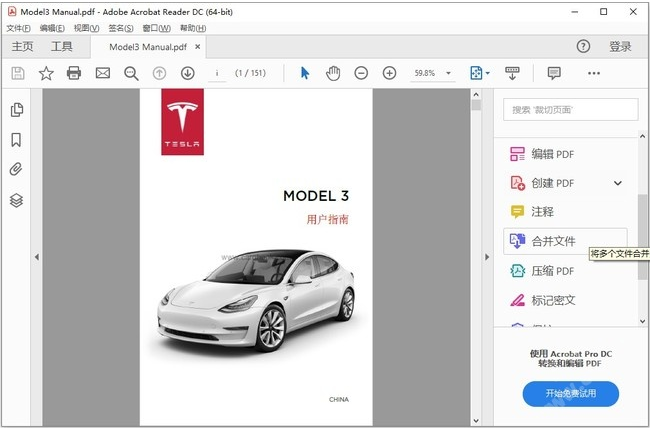Activate the hand pan tool

(x=333, y=73)
